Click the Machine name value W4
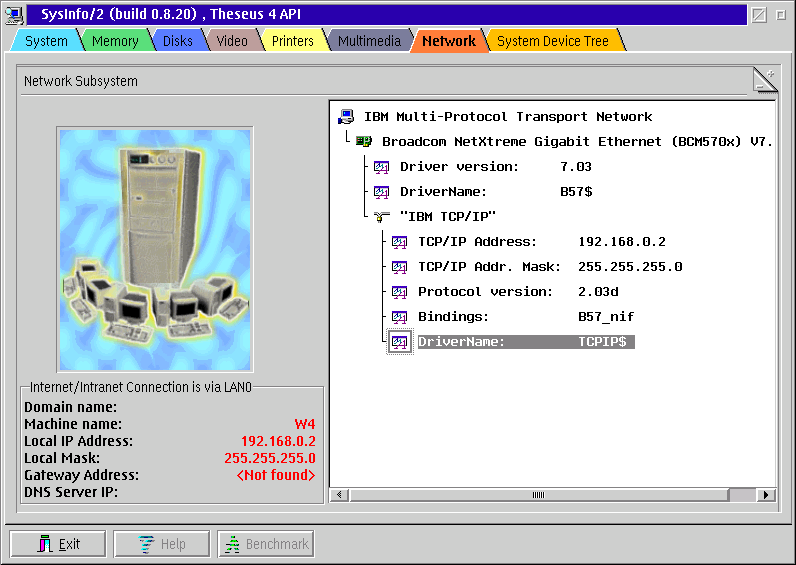Screen dimensions: 796x565 click(305, 424)
